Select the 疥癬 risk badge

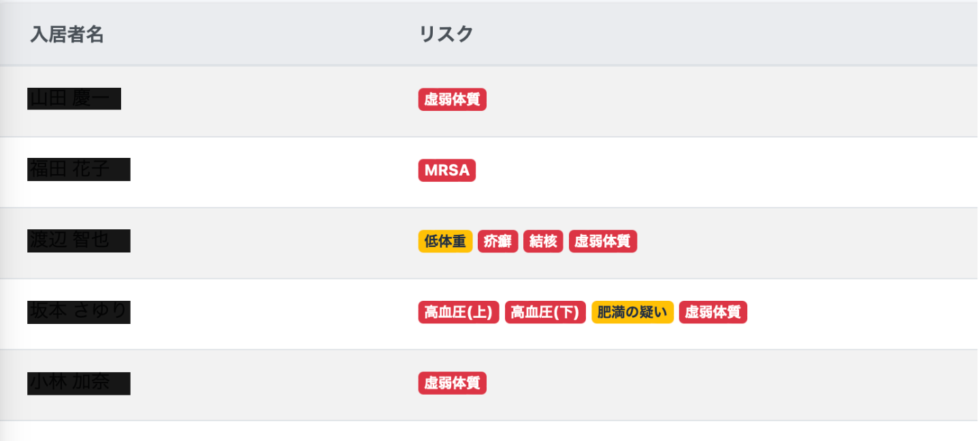[x=497, y=241]
